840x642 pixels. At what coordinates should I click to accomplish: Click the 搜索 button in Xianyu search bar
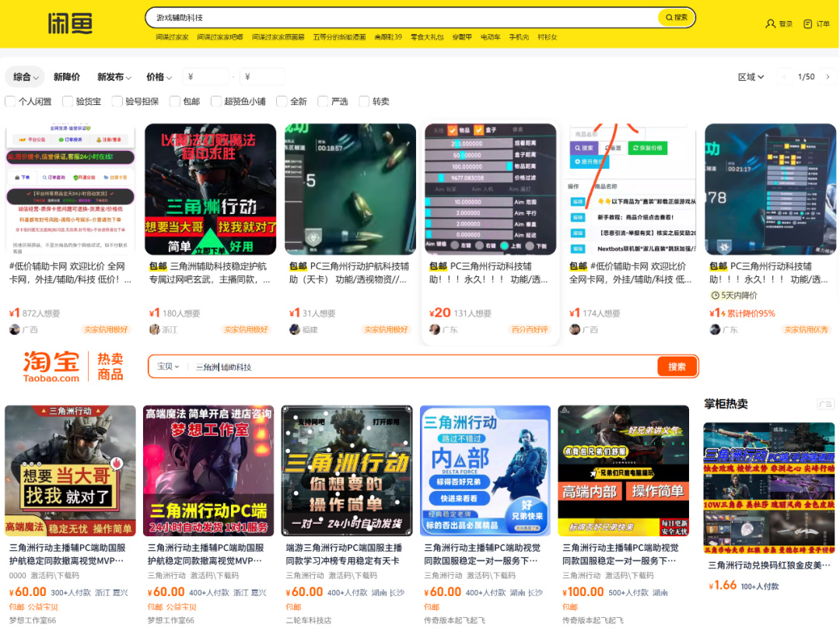pyautogui.click(x=676, y=17)
